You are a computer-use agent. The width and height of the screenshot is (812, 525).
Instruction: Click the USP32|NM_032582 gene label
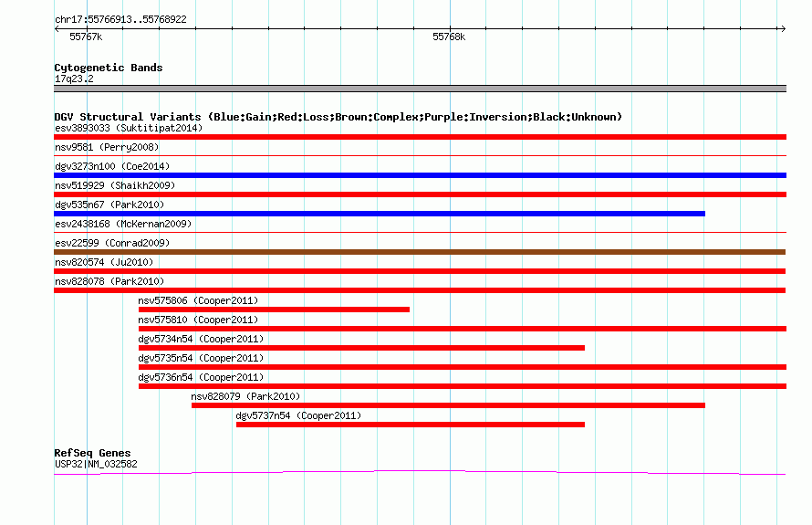96,465
